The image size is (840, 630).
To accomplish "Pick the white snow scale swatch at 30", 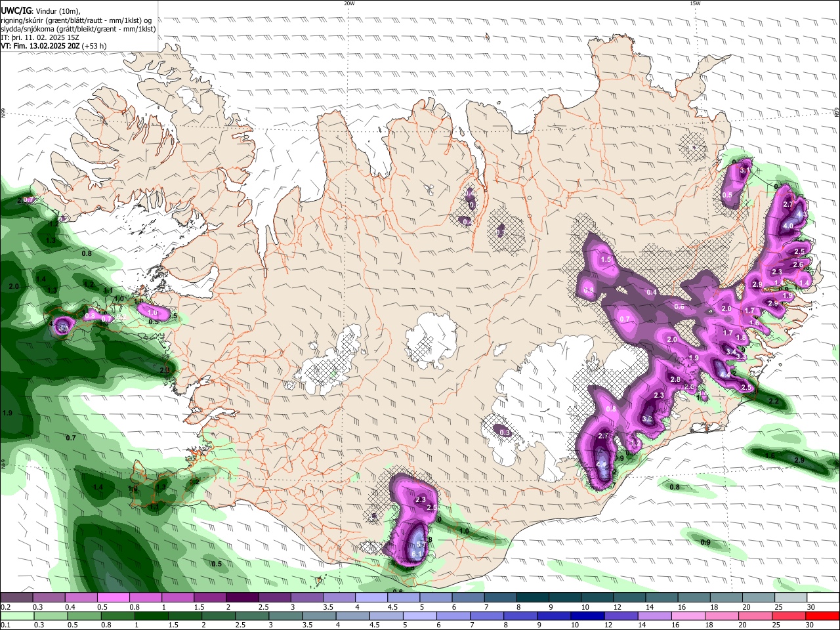I will 823,598.
